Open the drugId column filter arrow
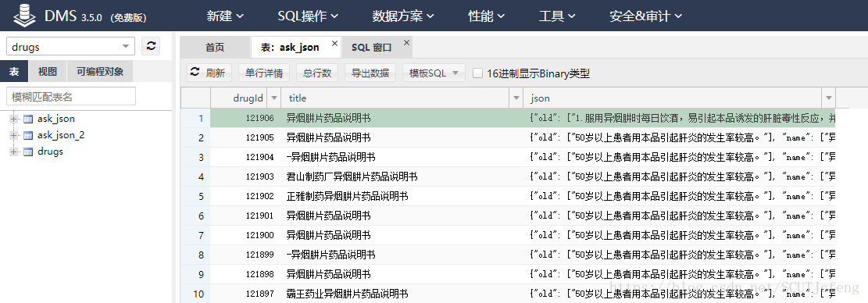The image size is (868, 303). [x=273, y=98]
